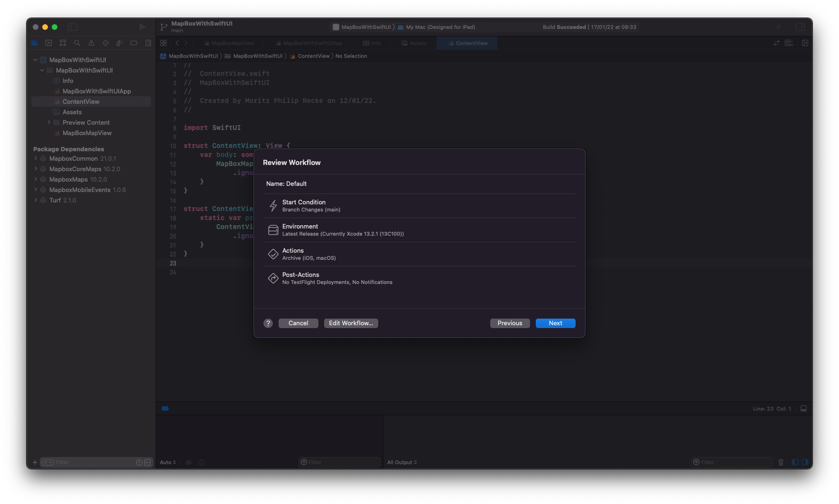This screenshot has width=839, height=504.
Task: Open the Auto variables scope dropdown
Action: point(168,462)
